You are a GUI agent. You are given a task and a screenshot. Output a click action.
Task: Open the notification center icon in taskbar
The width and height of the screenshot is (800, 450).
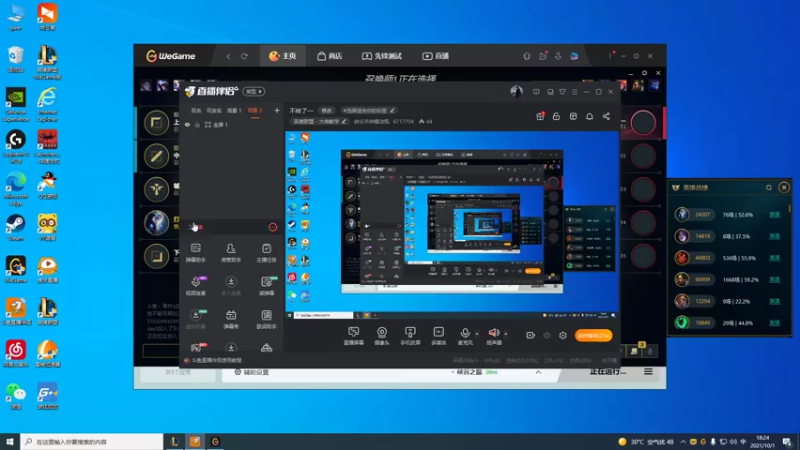pos(787,442)
